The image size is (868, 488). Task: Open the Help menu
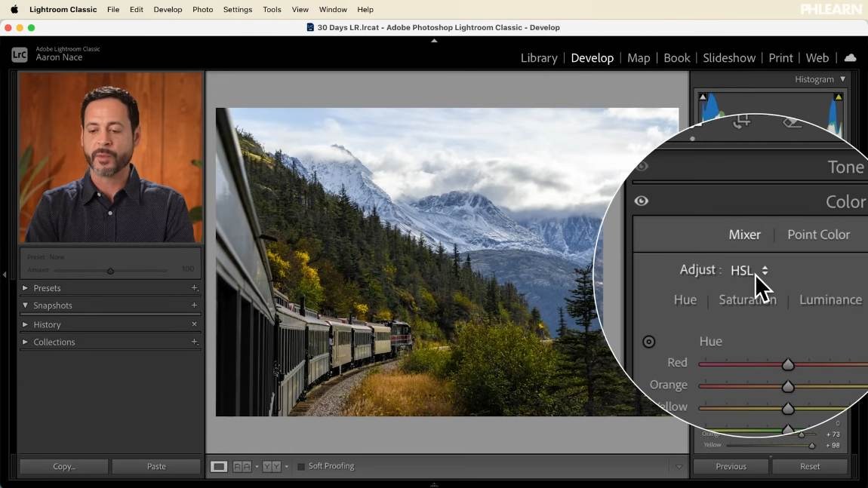pos(365,9)
